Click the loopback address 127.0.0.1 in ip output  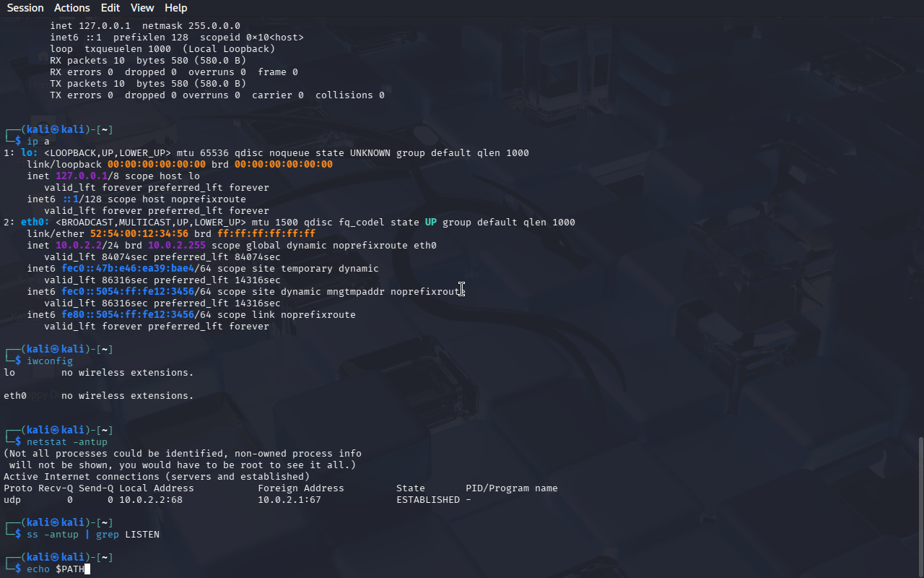click(x=82, y=176)
